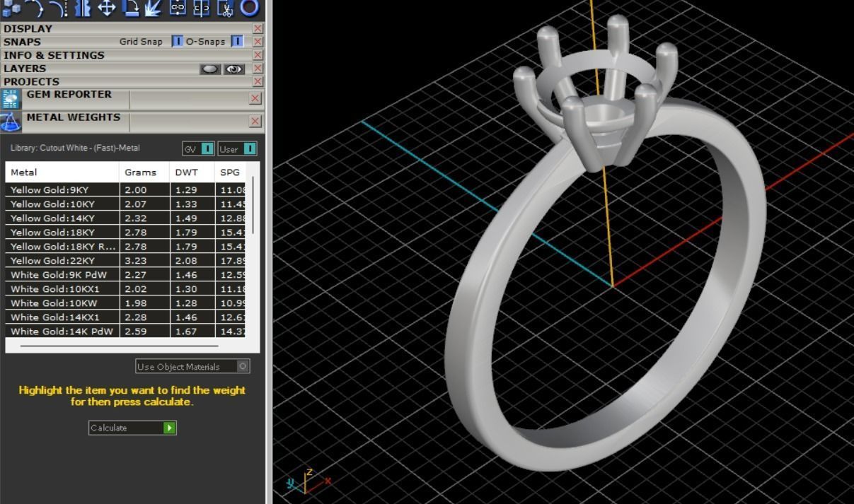Close the METAL WEIGHTS panel
The image size is (854, 504).
pyautogui.click(x=255, y=122)
